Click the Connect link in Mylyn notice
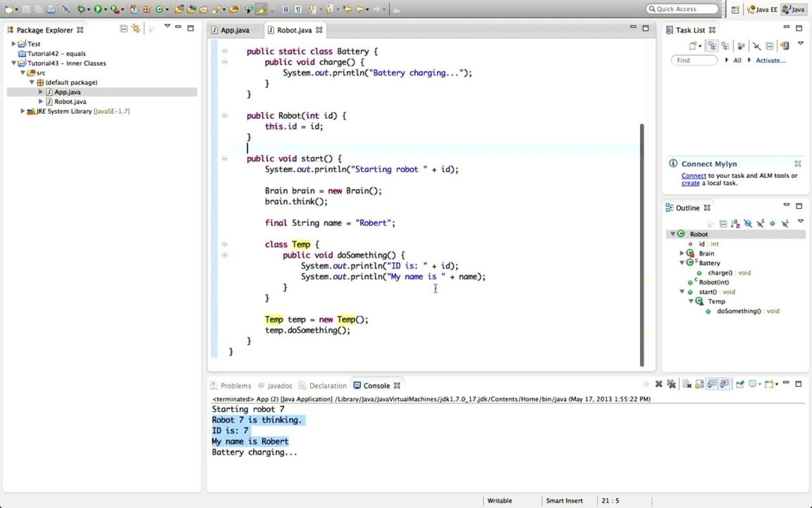Viewport: 812px width, 508px height. [x=693, y=175]
